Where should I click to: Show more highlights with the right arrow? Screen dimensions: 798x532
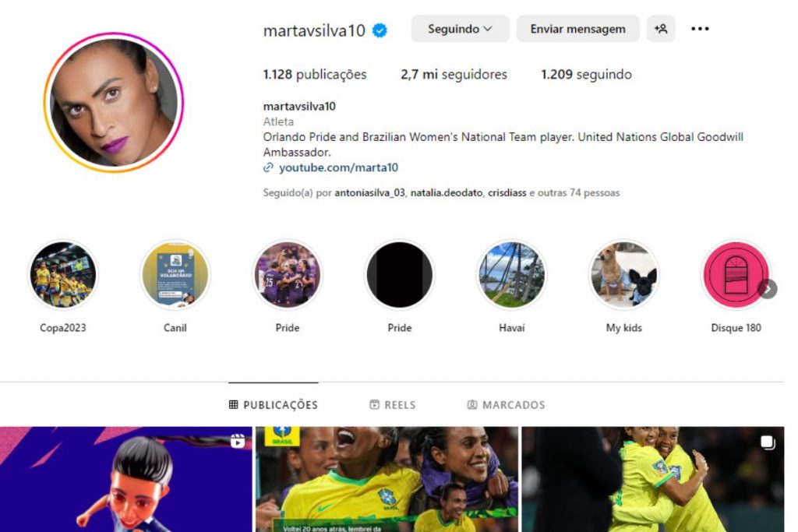click(768, 289)
